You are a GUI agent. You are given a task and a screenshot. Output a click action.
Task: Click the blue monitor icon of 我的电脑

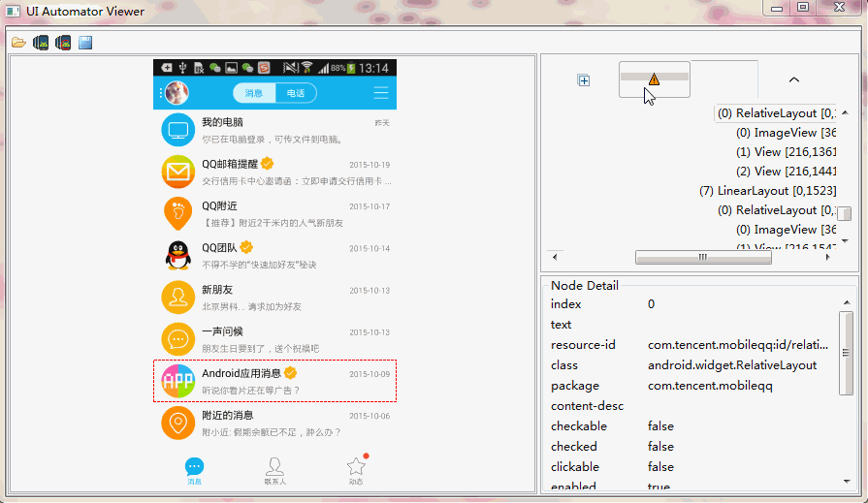(177, 130)
